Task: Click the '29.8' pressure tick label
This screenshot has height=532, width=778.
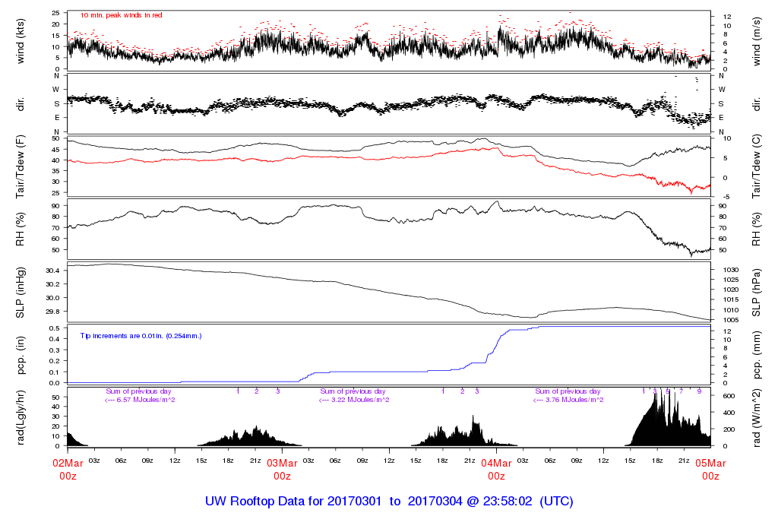Action: tap(52, 311)
